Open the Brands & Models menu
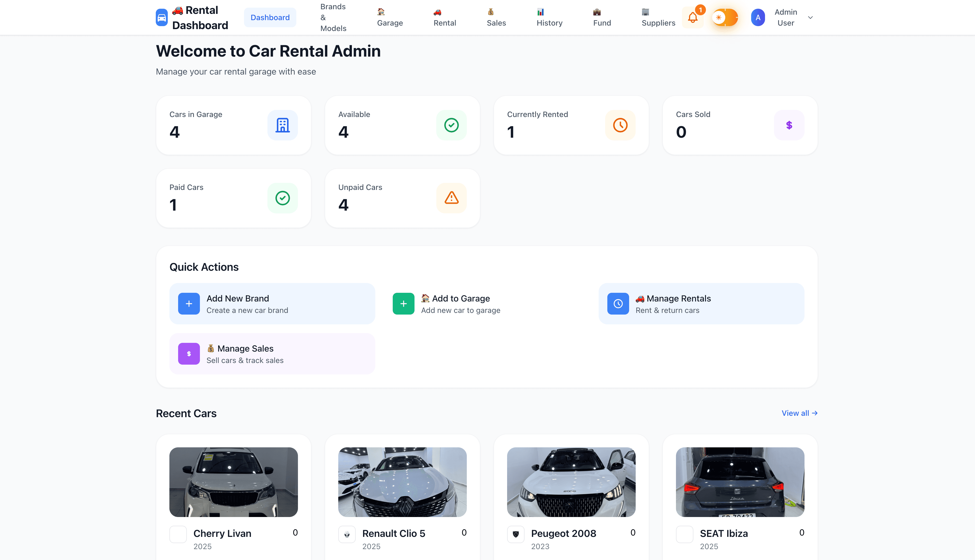This screenshot has height=560, width=975. pyautogui.click(x=333, y=17)
